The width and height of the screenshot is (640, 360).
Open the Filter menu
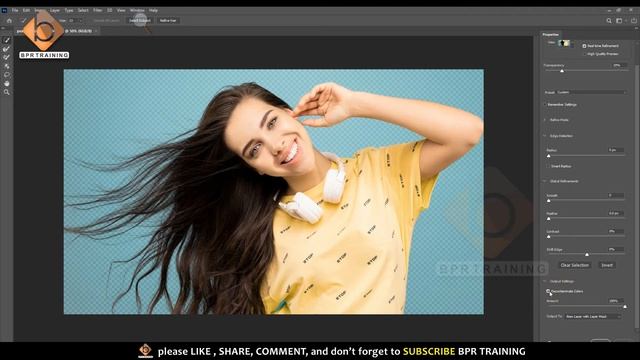pyautogui.click(x=98, y=10)
